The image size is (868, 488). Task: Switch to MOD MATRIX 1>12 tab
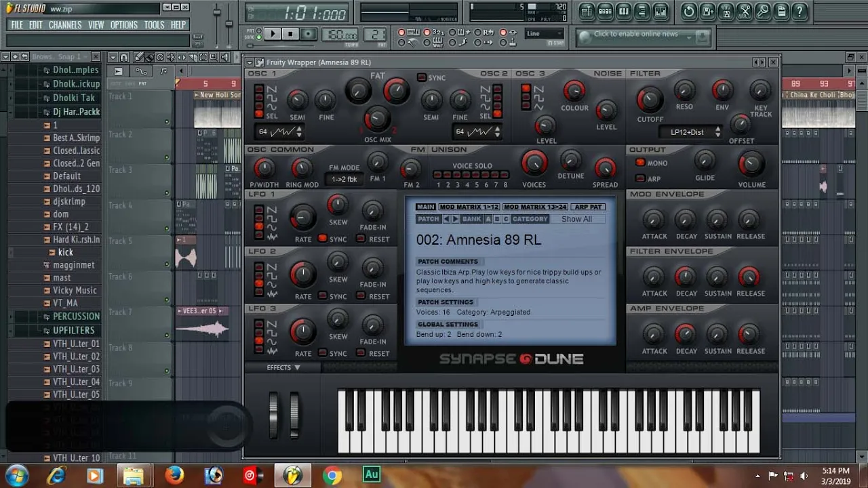469,207
